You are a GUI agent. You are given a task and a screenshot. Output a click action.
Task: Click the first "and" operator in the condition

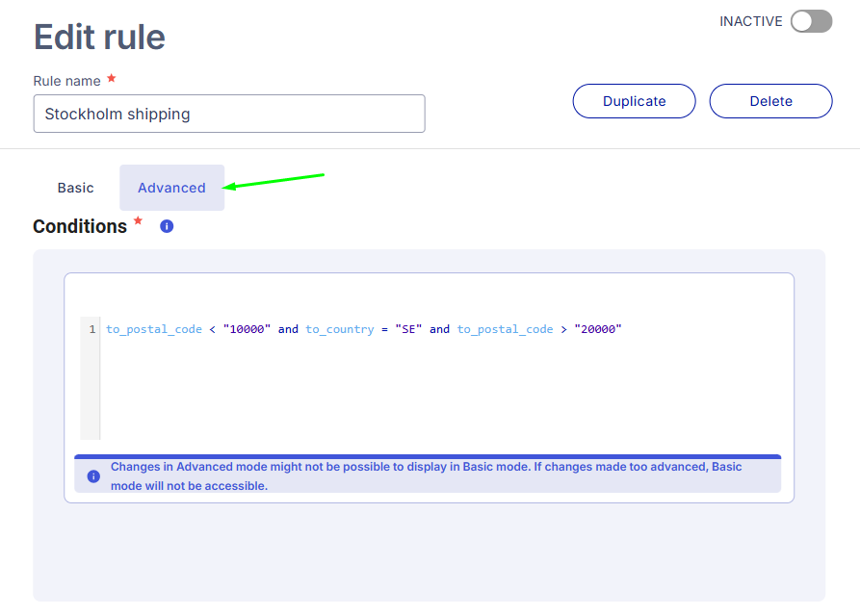(288, 329)
